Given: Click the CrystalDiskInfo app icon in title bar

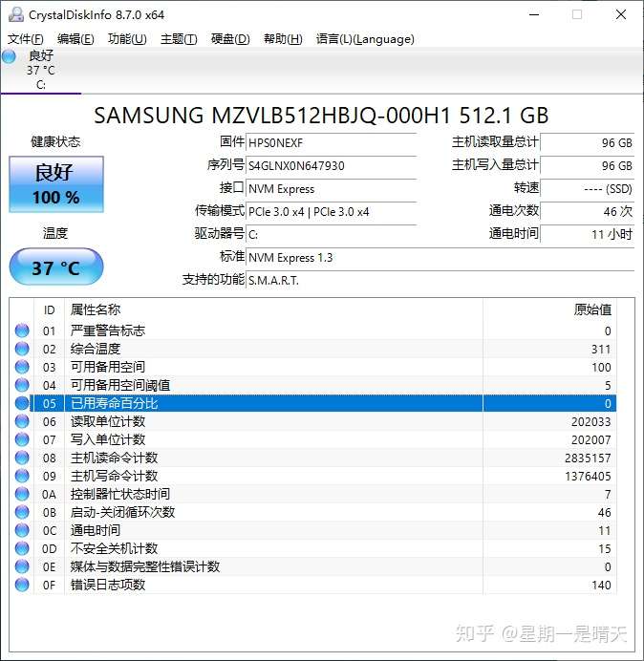Looking at the screenshot, I should coord(16,14).
